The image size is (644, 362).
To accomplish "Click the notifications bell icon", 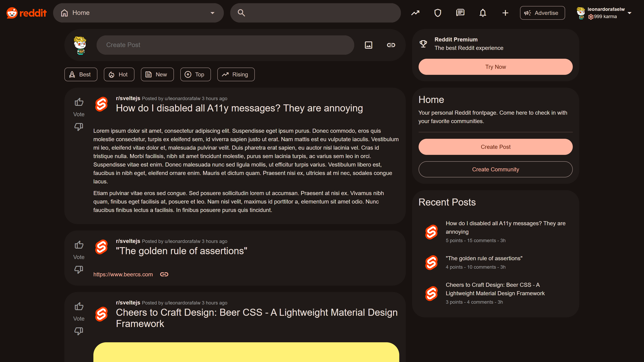I will [x=483, y=13].
